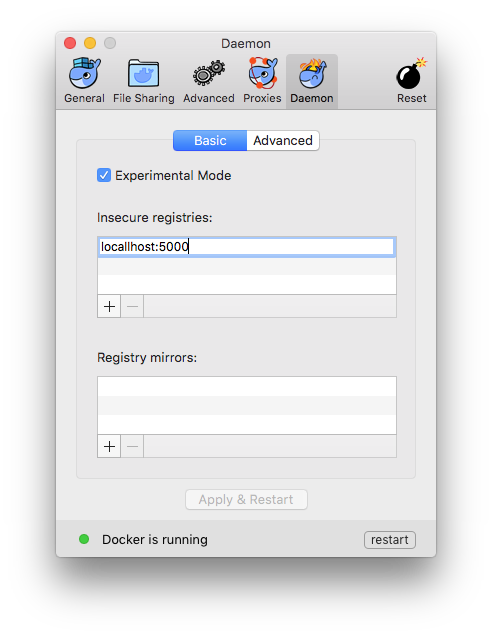Click the Reset bomb icon
The width and height of the screenshot is (492, 637).
[x=411, y=80]
